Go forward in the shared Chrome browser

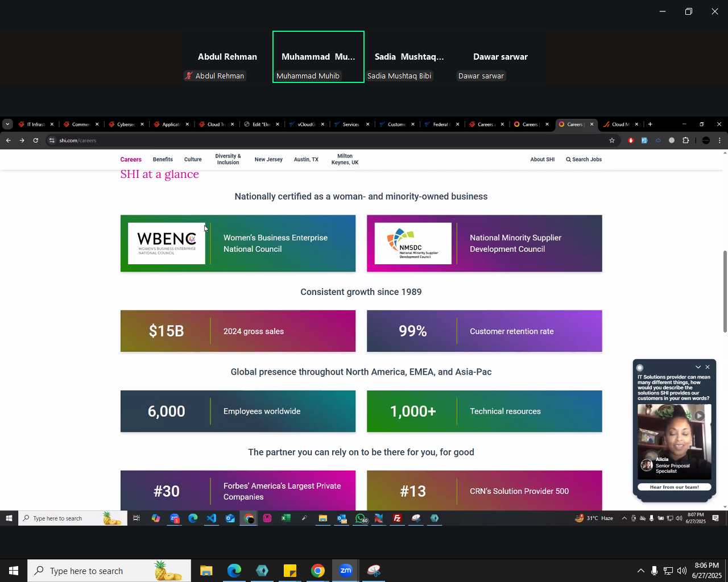pyautogui.click(x=22, y=140)
